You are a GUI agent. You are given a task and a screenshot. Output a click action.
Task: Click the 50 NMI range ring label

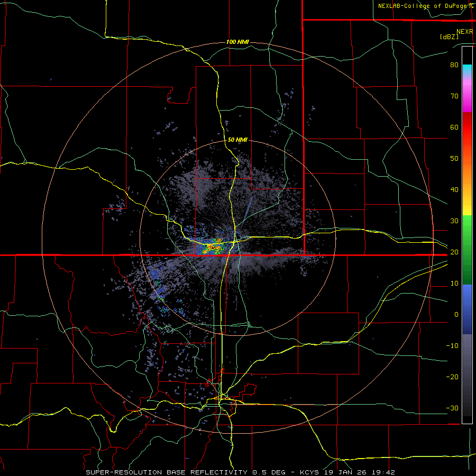[237, 140]
